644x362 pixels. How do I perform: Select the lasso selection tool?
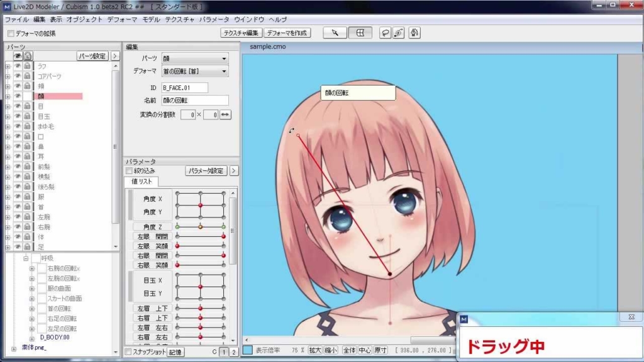[x=385, y=33]
